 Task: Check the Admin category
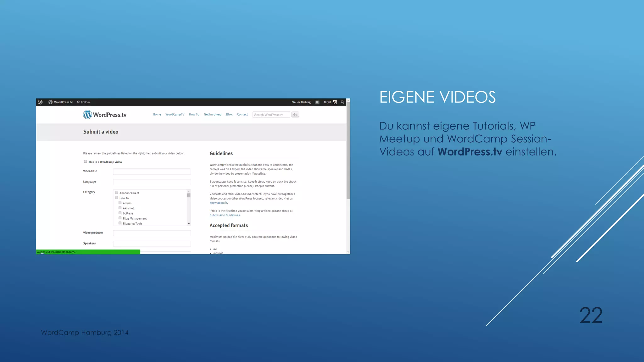tap(120, 203)
